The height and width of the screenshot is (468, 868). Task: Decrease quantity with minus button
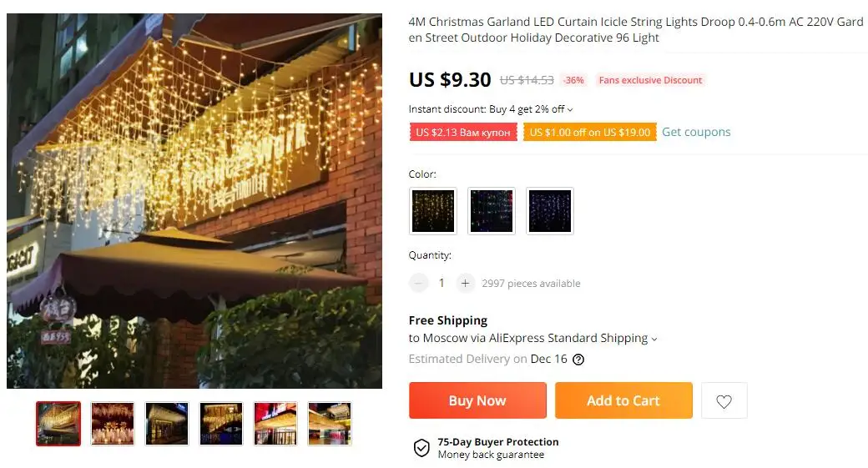tap(418, 284)
